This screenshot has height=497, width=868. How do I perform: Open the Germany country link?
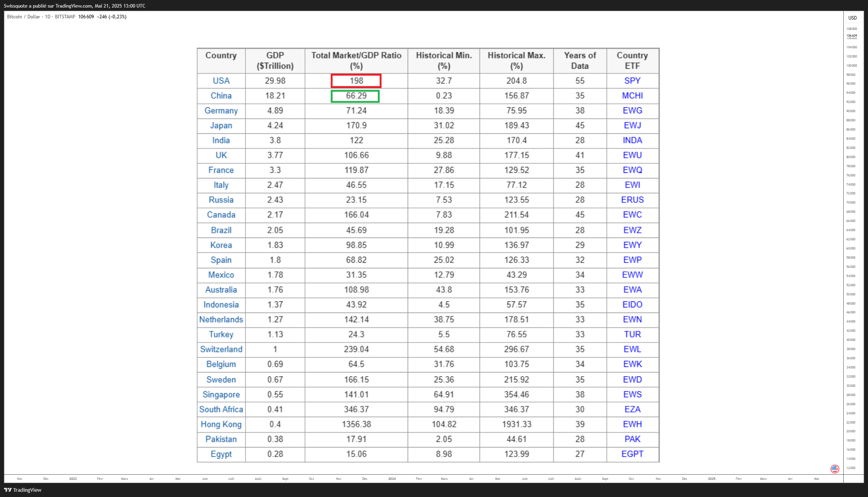(x=221, y=111)
